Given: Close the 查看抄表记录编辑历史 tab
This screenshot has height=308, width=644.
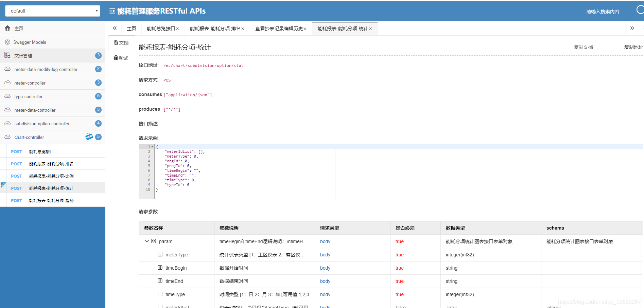Looking at the screenshot, I should click(305, 29).
